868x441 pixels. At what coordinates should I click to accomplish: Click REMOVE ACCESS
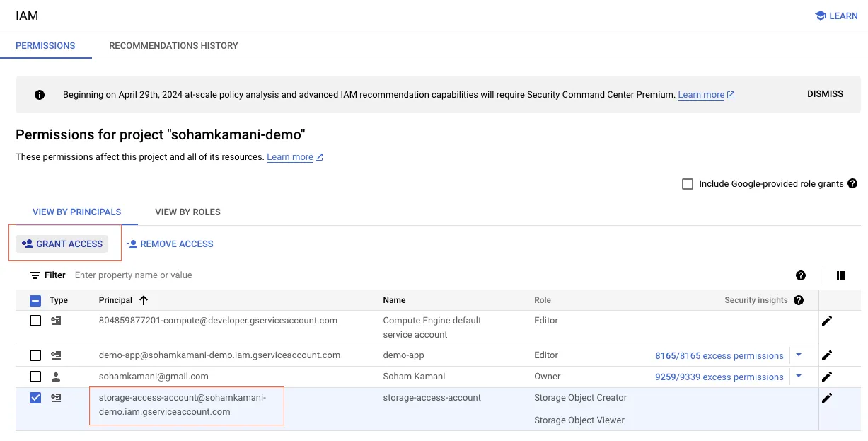click(170, 244)
